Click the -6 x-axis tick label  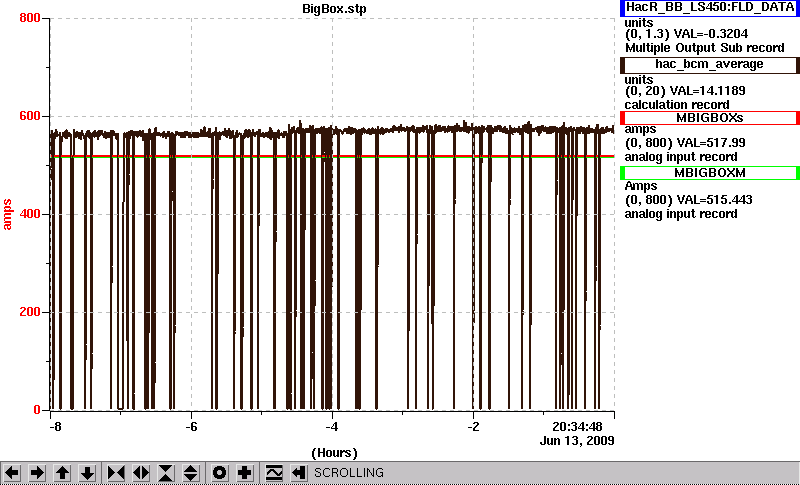click(191, 426)
